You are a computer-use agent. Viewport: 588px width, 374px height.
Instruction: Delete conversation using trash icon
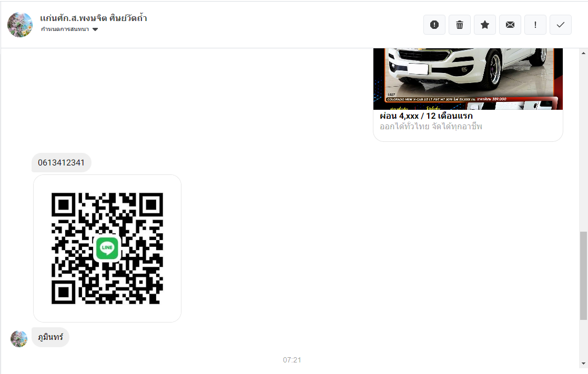tap(459, 25)
